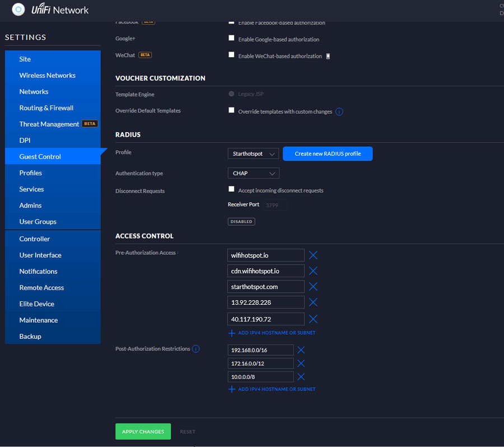Delete the 13.92.228.228 entry
The height and width of the screenshot is (447, 504).
pyautogui.click(x=313, y=302)
